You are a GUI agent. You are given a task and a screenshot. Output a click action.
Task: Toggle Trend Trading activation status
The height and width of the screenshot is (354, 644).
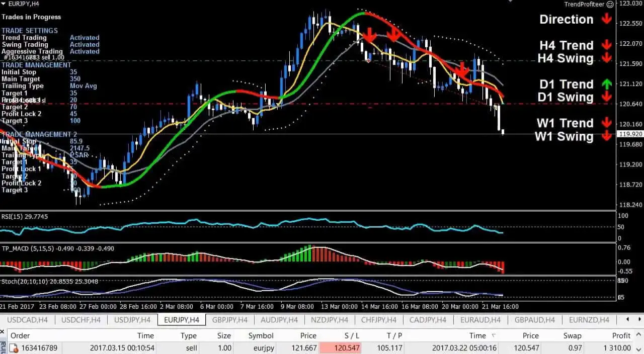tap(85, 37)
